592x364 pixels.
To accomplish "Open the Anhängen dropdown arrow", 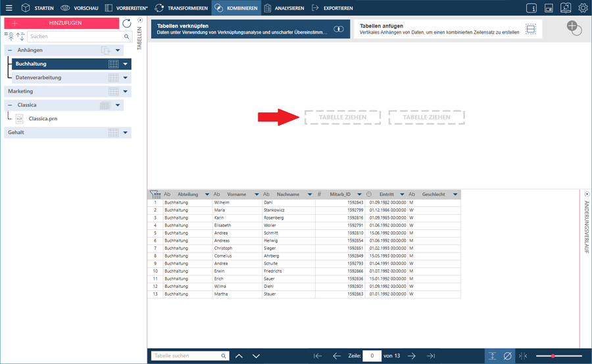I will coord(118,50).
